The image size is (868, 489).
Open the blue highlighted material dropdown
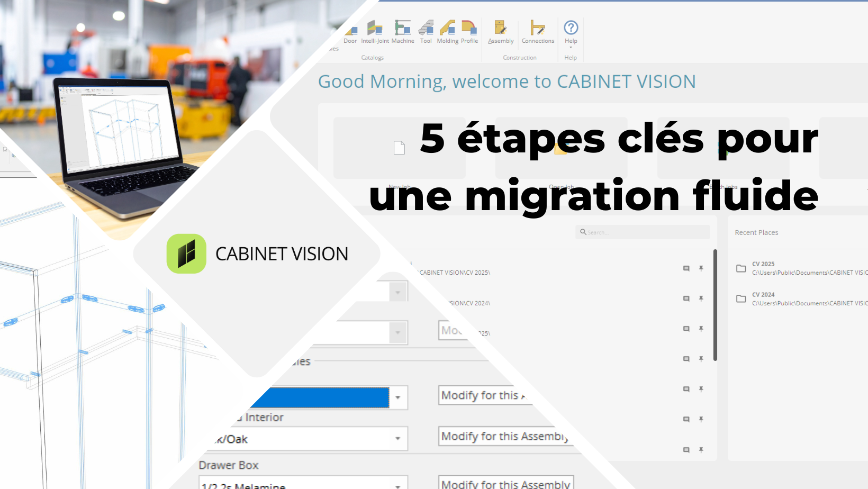coord(398,397)
